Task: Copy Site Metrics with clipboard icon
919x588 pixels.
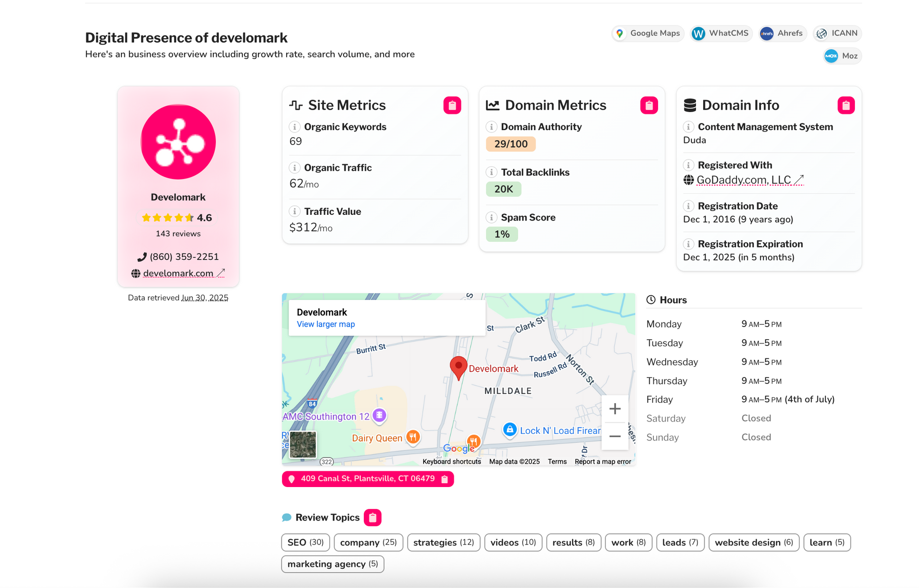Action: point(452,105)
